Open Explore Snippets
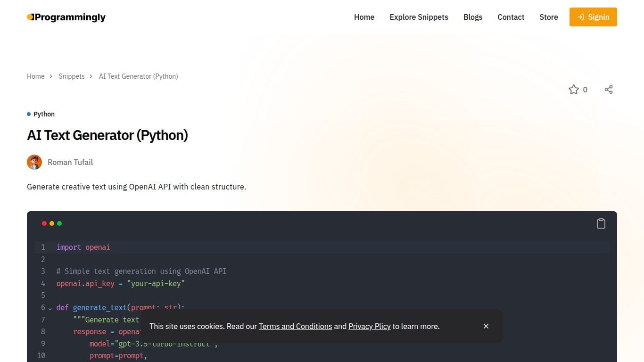Image resolution: width=644 pixels, height=362 pixels. click(419, 17)
